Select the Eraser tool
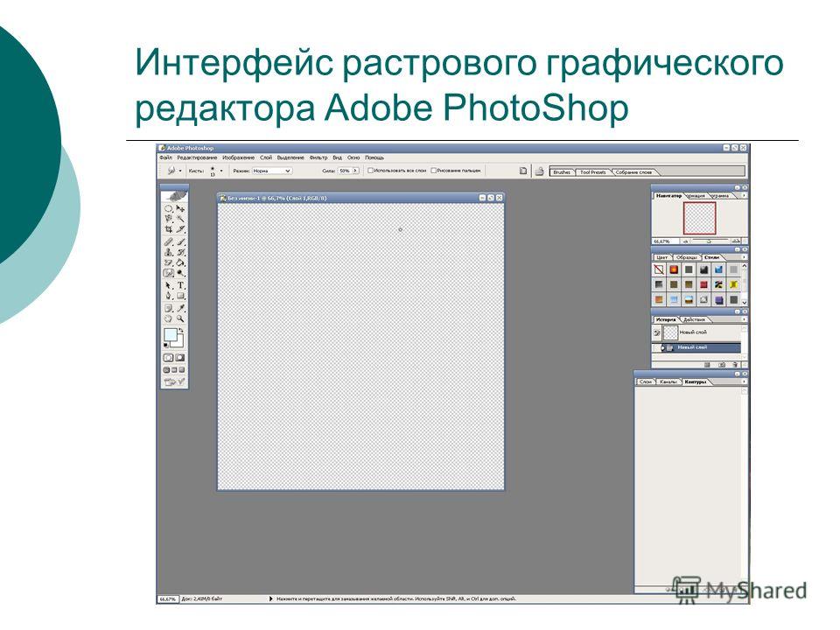Viewport: 840px width, 630px height. 168,262
